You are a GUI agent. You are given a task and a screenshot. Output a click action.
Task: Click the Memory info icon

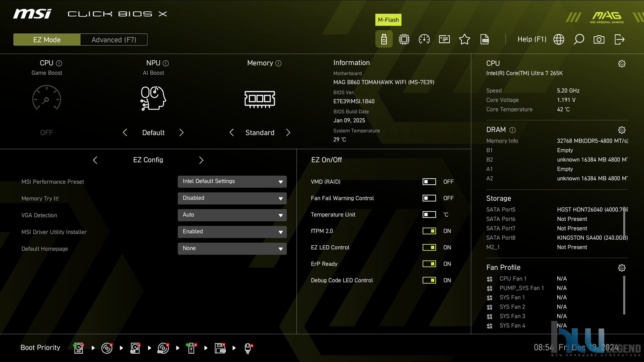pyautogui.click(x=278, y=63)
